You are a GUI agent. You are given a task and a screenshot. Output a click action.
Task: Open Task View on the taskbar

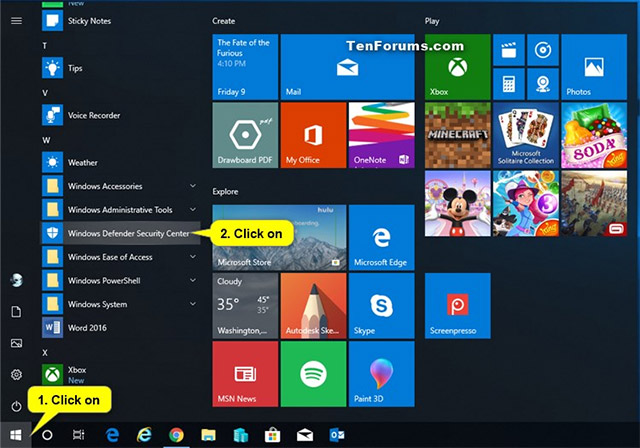[78, 435]
